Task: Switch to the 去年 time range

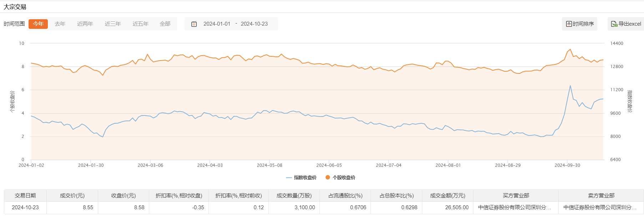Action: 60,24
